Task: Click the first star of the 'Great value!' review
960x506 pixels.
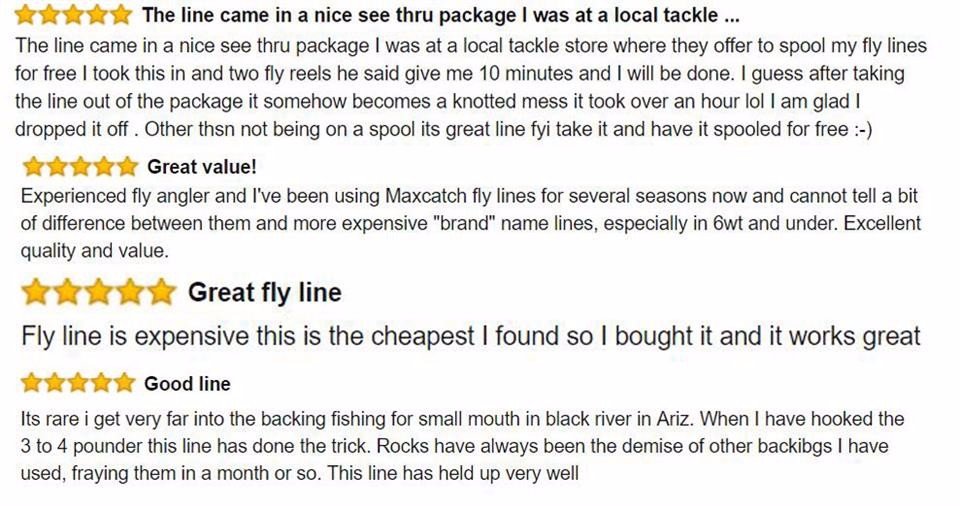Action: pos(33,166)
